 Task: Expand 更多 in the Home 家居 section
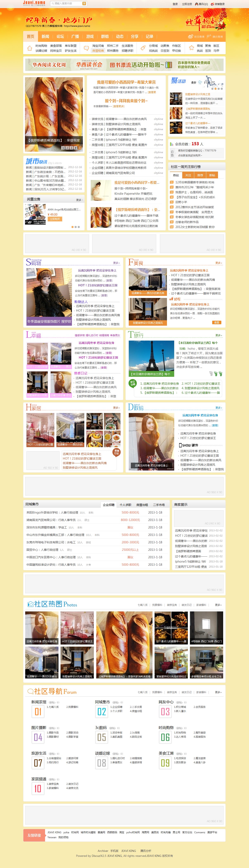point(116,408)
